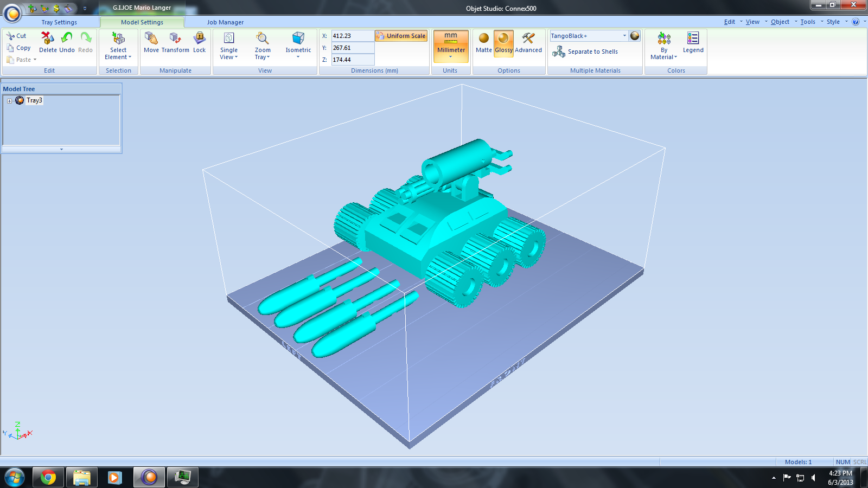Open the monitor application taskbar icon
Viewport: 868px width, 488px height.
[x=182, y=478]
